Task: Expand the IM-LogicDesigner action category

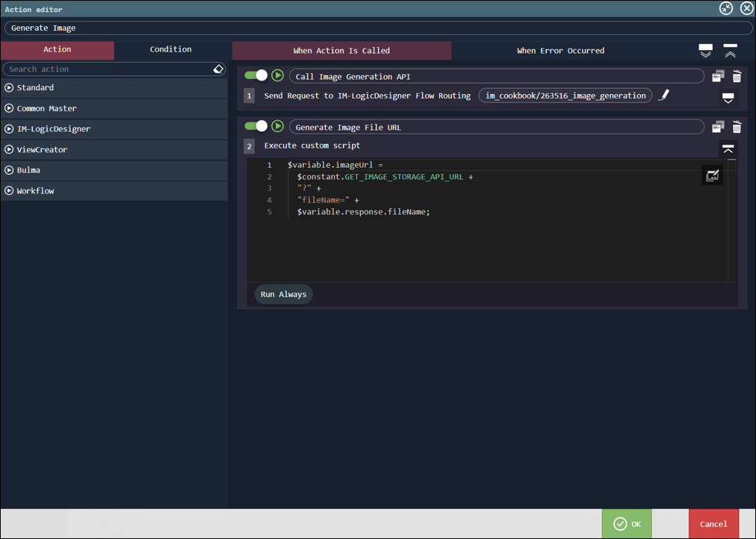Action: pyautogui.click(x=9, y=128)
